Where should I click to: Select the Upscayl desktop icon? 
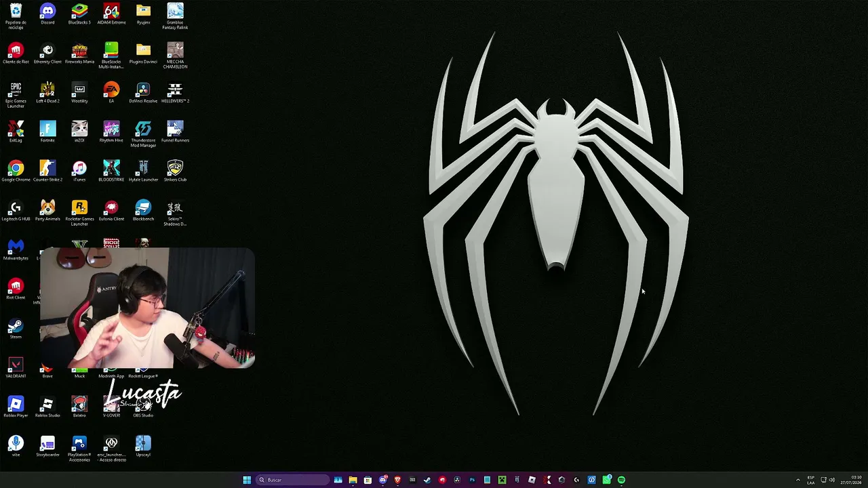pos(143,447)
